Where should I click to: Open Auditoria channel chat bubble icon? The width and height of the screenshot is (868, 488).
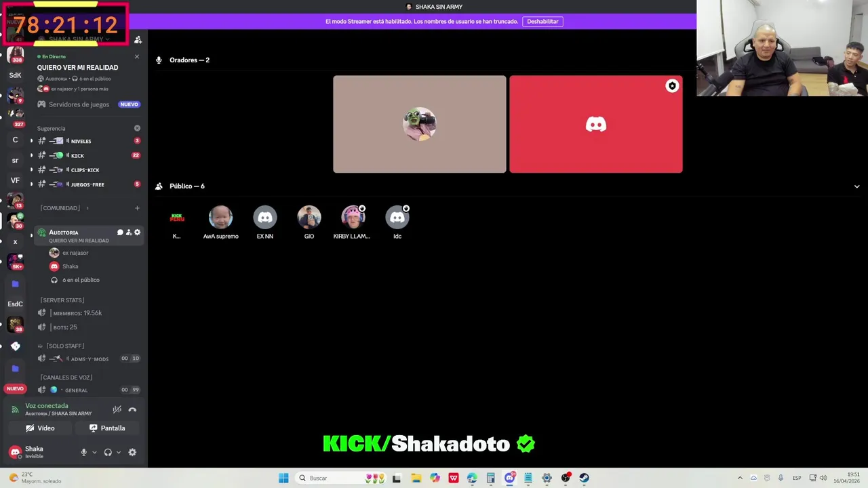click(x=120, y=232)
